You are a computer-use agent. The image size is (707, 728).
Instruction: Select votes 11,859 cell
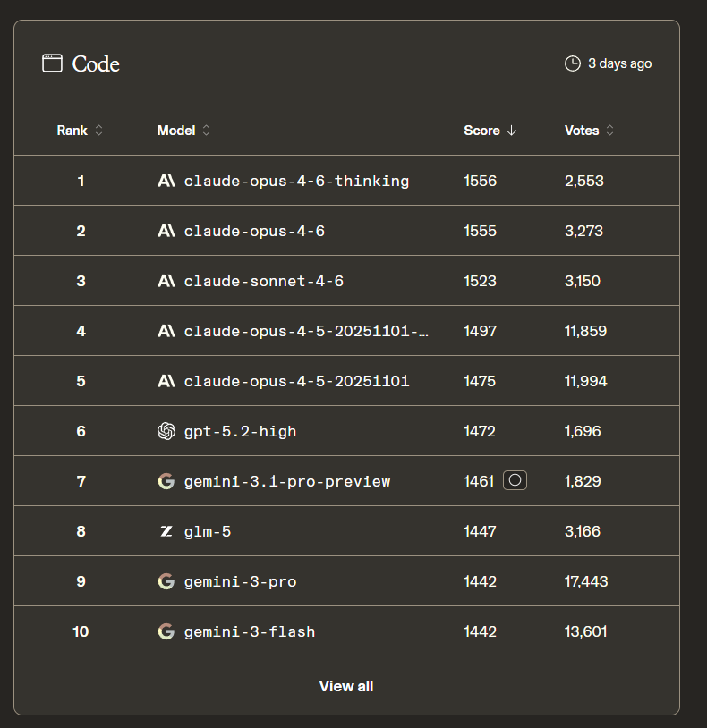click(586, 331)
